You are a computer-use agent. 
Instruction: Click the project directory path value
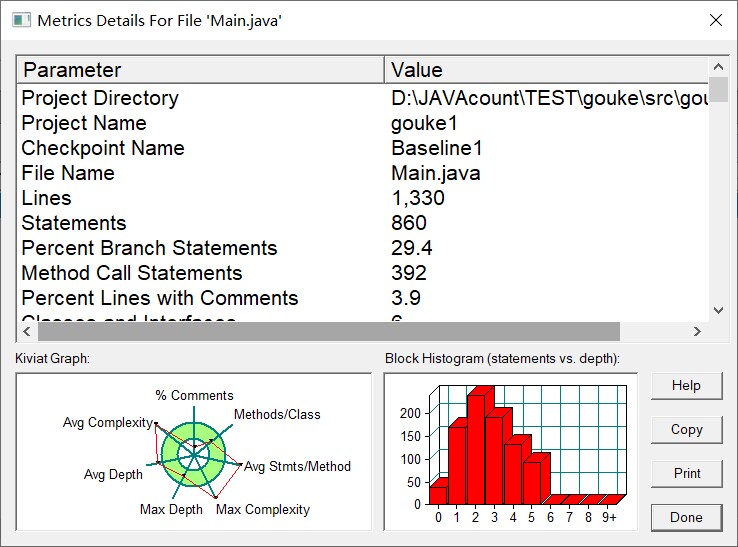point(549,98)
